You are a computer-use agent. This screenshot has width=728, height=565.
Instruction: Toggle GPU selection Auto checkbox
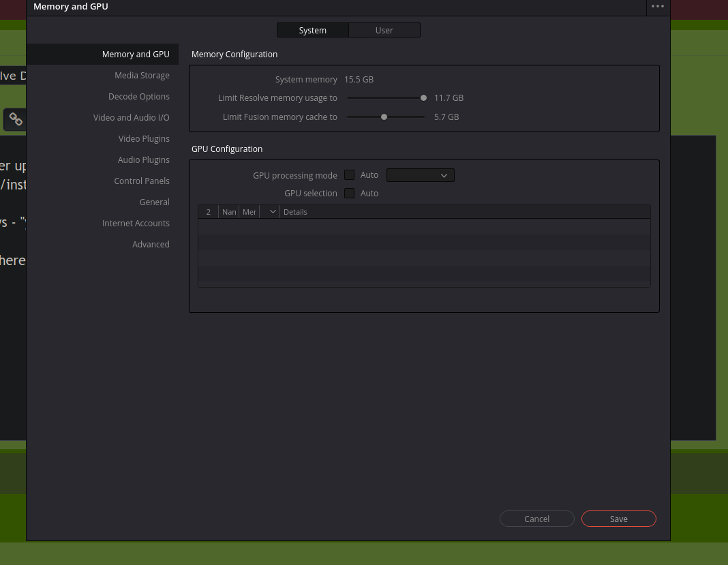pos(349,193)
